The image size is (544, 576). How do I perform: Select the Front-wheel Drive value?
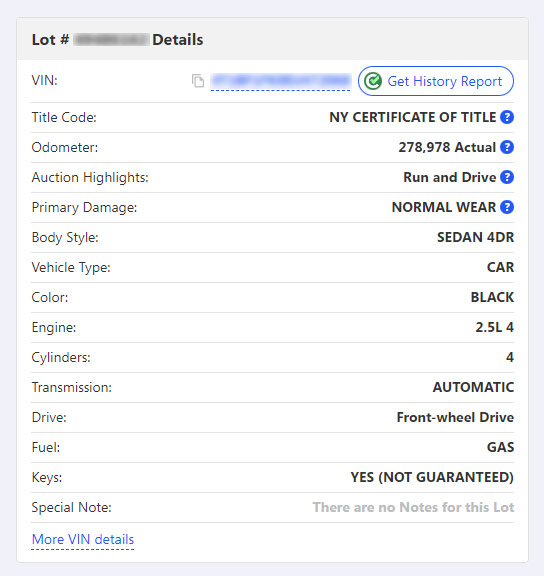(x=455, y=417)
